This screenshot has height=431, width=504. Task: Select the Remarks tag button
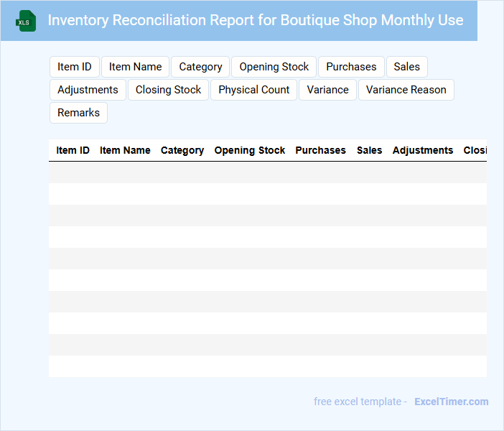click(79, 113)
